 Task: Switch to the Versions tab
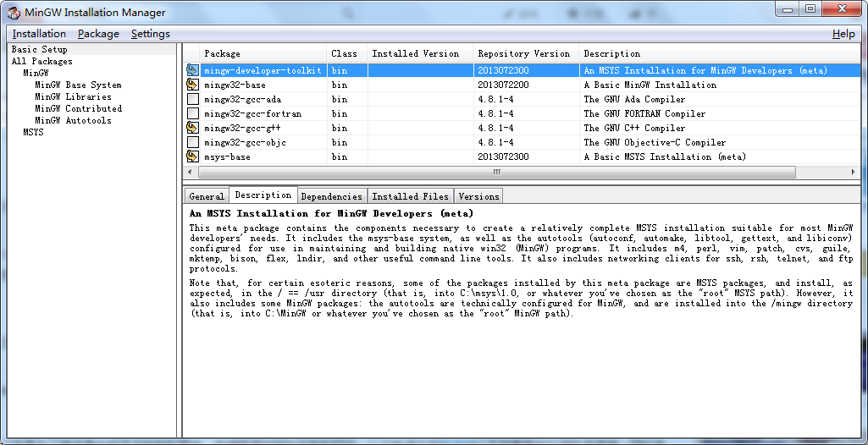click(x=478, y=196)
